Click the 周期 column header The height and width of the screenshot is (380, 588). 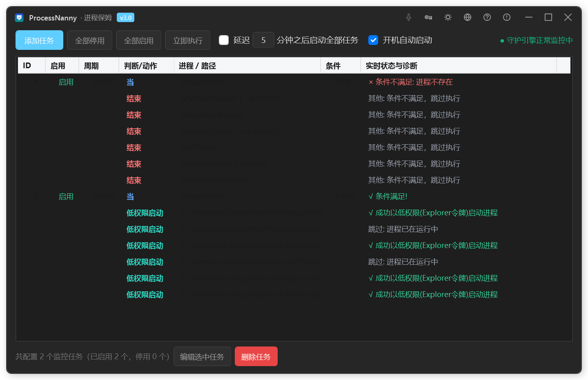(x=99, y=65)
